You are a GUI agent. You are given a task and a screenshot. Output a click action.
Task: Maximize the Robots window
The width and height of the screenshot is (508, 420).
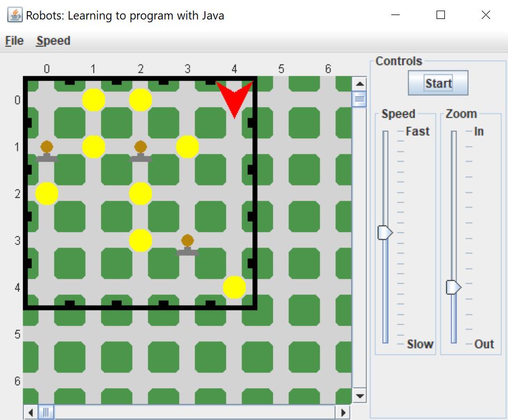440,15
